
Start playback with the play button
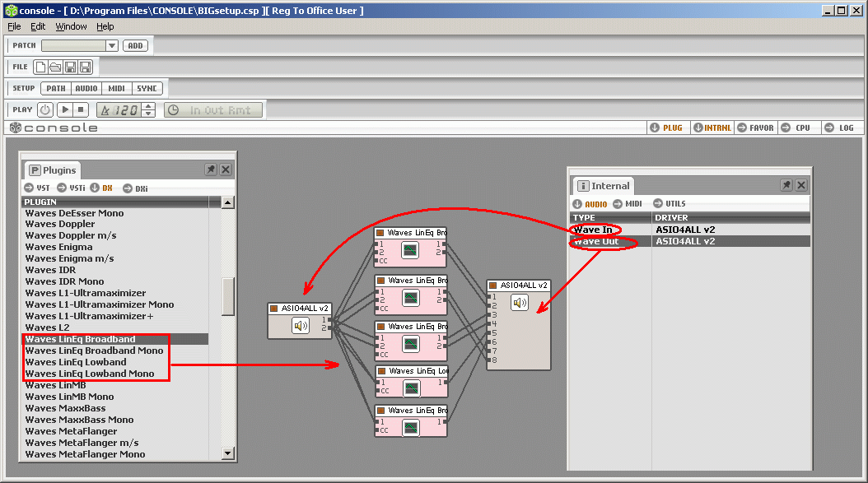(x=65, y=109)
